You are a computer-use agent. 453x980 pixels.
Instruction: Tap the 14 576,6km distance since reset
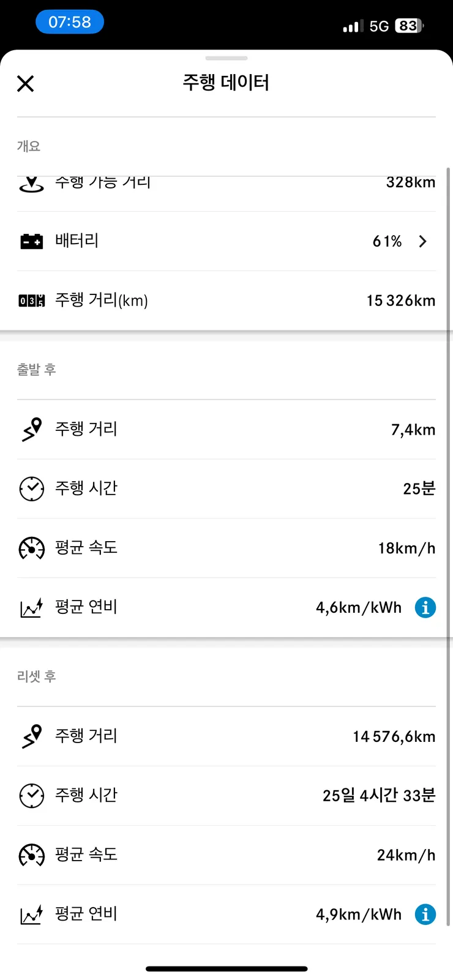pos(394,736)
